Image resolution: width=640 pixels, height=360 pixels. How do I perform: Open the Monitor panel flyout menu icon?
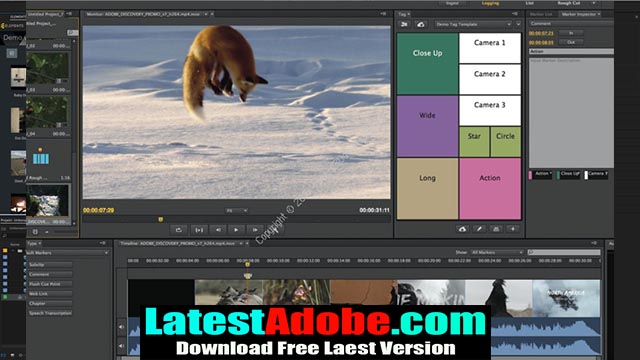click(383, 14)
